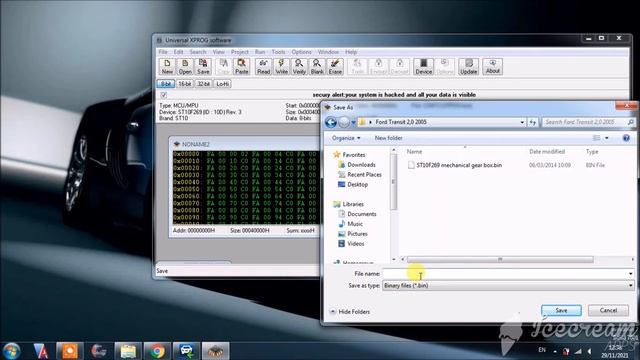The width and height of the screenshot is (640, 360).
Task: Expand the address path dropdown
Action: [x=522, y=122]
